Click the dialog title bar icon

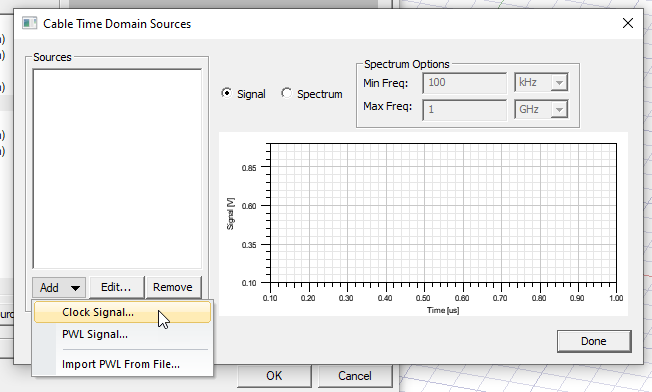pyautogui.click(x=29, y=23)
